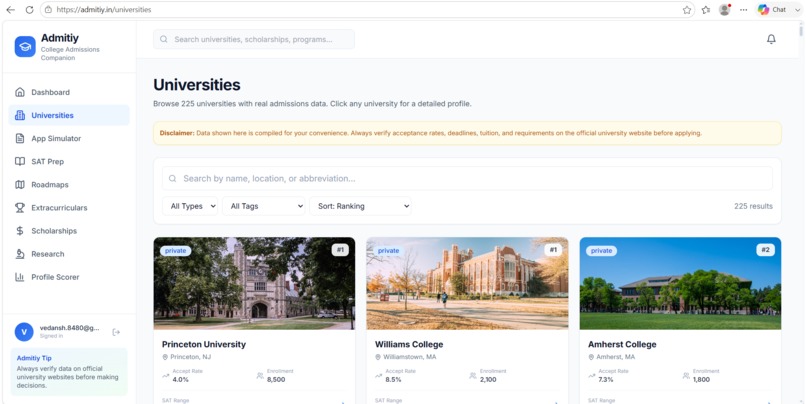This screenshot has height=404, width=806.
Task: Click the Princeton campus photo
Action: [254, 283]
